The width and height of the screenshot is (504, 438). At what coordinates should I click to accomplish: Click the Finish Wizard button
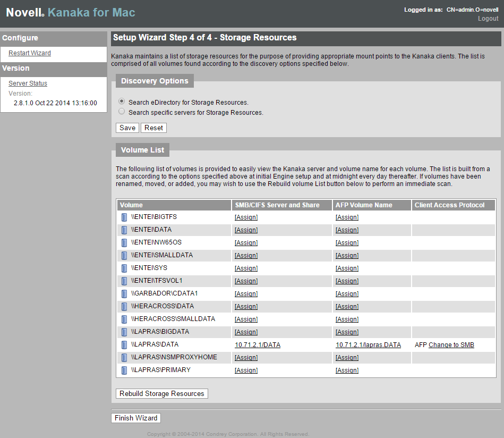click(136, 418)
